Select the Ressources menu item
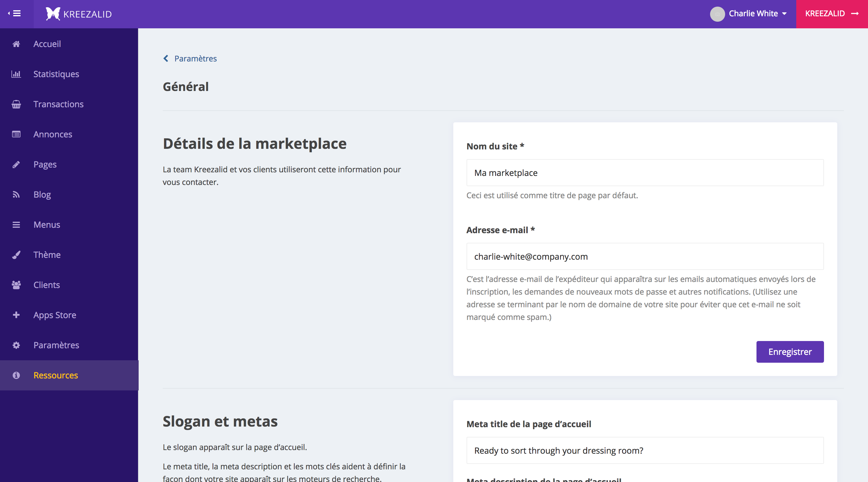 tap(56, 374)
